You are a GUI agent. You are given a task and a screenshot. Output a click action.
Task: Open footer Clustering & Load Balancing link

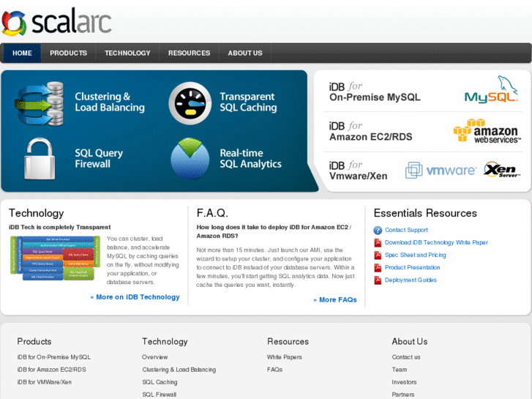click(x=179, y=370)
